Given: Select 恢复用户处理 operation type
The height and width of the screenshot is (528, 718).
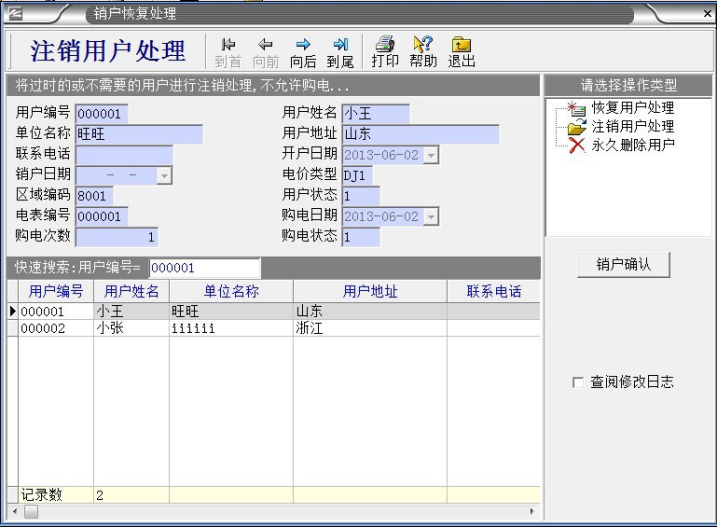Looking at the screenshot, I should (x=632, y=108).
